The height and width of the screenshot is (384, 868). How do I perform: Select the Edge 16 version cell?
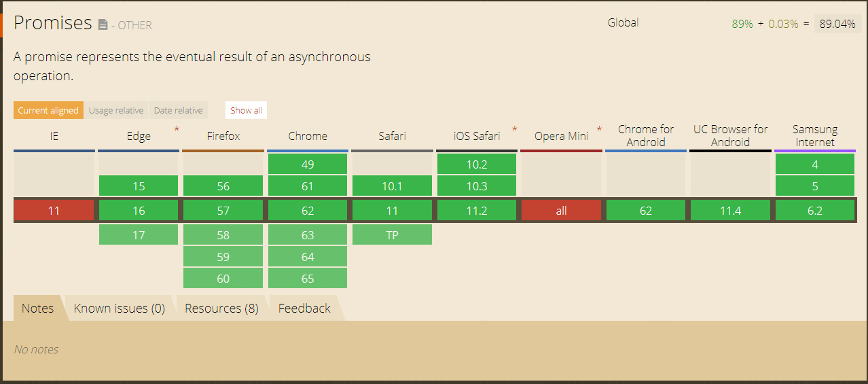pyautogui.click(x=139, y=211)
